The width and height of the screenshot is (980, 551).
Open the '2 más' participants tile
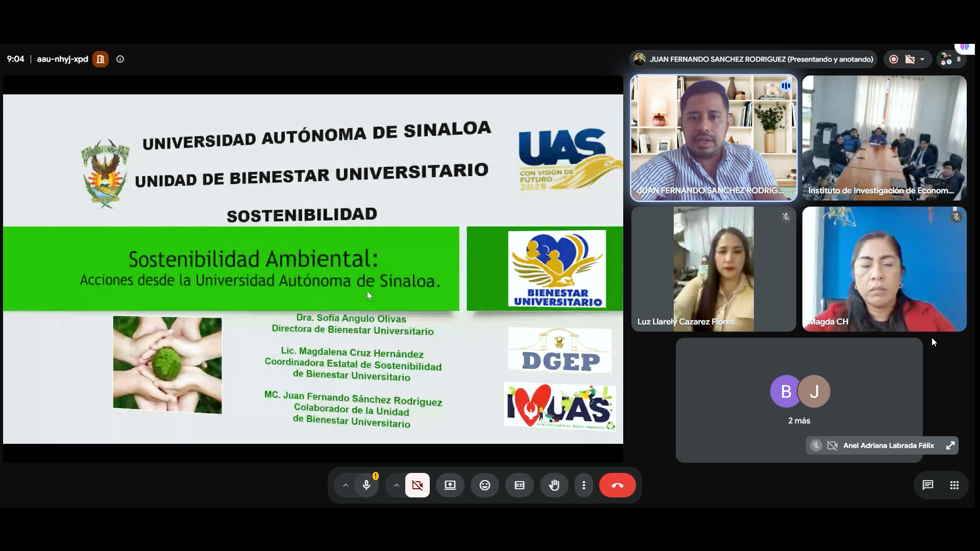tap(799, 400)
